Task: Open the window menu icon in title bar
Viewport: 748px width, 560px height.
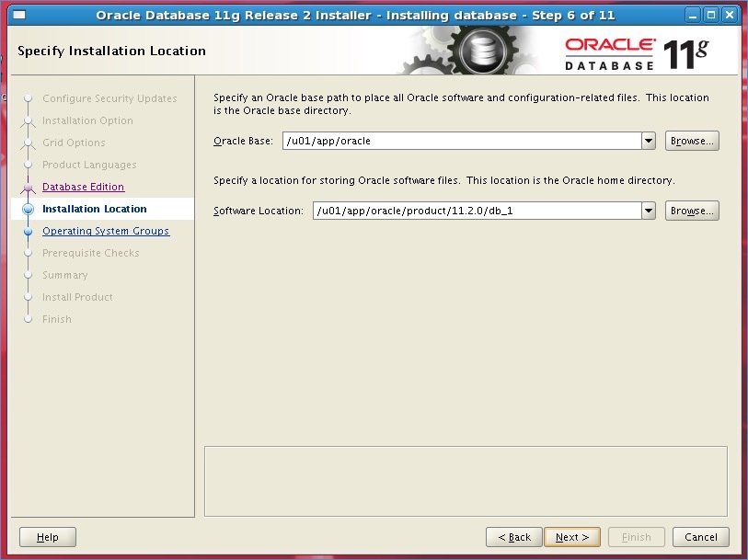Action: click(18, 15)
